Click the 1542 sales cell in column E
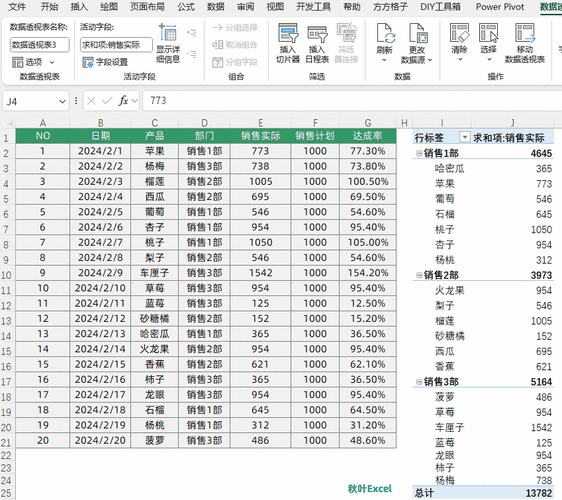The image size is (562, 500). point(260,273)
